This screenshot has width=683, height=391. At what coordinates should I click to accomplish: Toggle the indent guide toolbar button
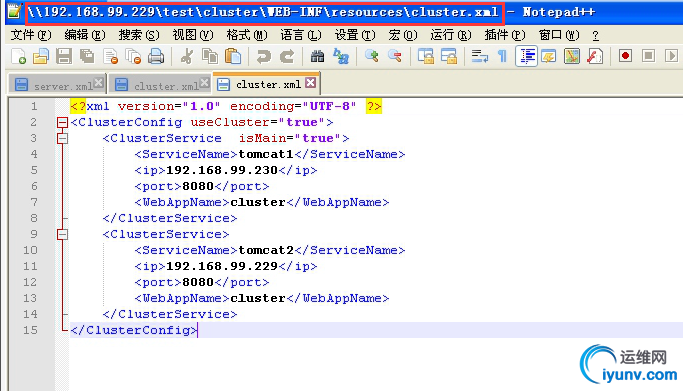(x=526, y=56)
